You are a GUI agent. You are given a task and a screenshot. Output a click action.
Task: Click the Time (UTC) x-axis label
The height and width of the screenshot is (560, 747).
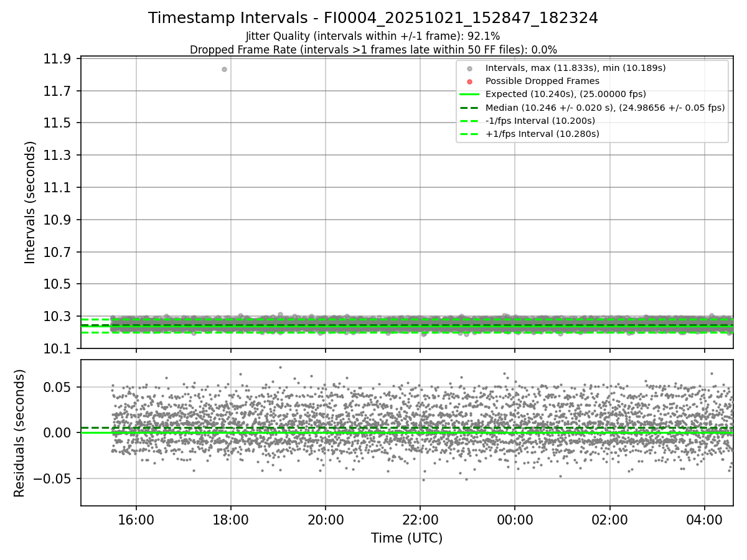pos(406,538)
